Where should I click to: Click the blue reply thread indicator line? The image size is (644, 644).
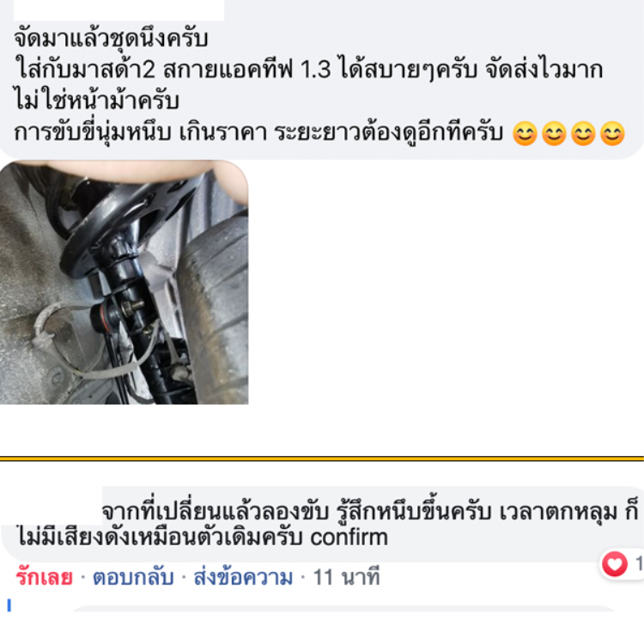pyautogui.click(x=9, y=605)
